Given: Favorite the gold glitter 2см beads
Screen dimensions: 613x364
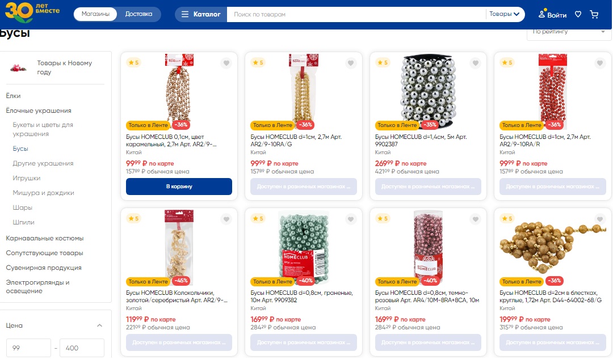Looking at the screenshot, I should pyautogui.click(x=601, y=219).
